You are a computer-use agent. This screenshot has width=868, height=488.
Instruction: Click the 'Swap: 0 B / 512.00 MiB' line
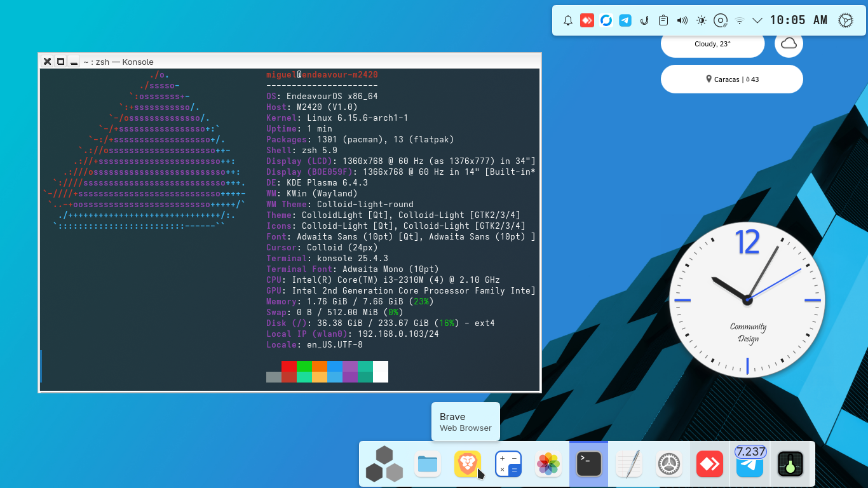(x=335, y=313)
